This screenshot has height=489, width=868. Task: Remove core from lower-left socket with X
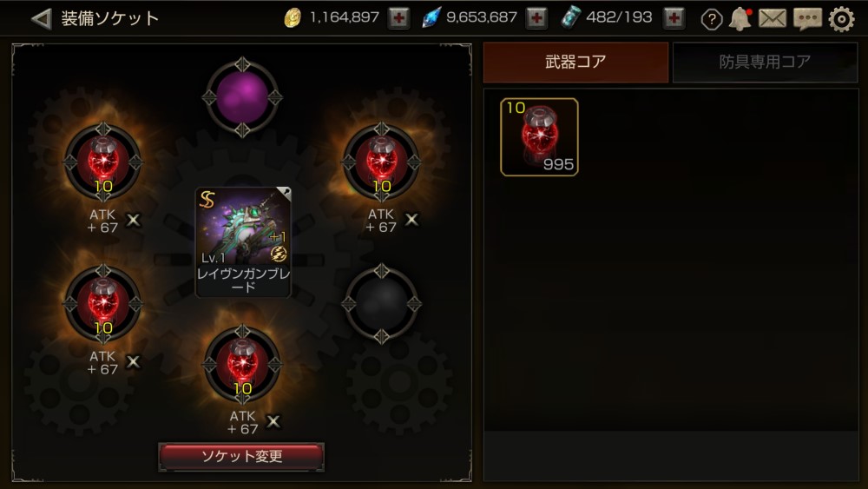[x=134, y=362]
